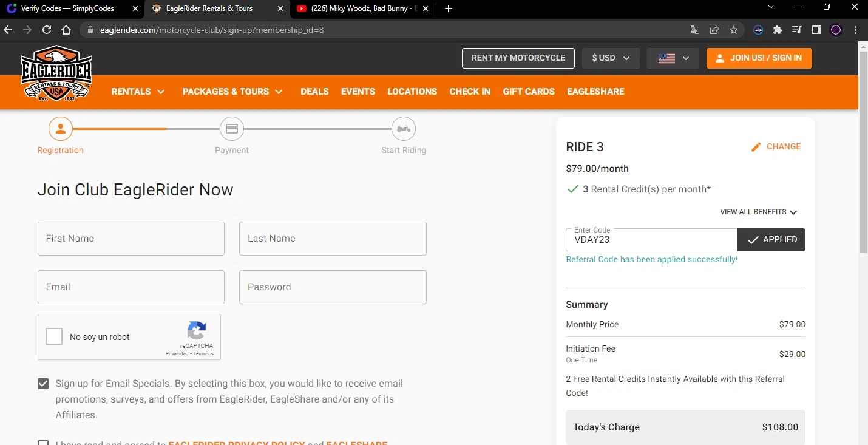Expand VIEW ALL BENEFITS
This screenshot has width=868, height=445.
click(x=759, y=212)
